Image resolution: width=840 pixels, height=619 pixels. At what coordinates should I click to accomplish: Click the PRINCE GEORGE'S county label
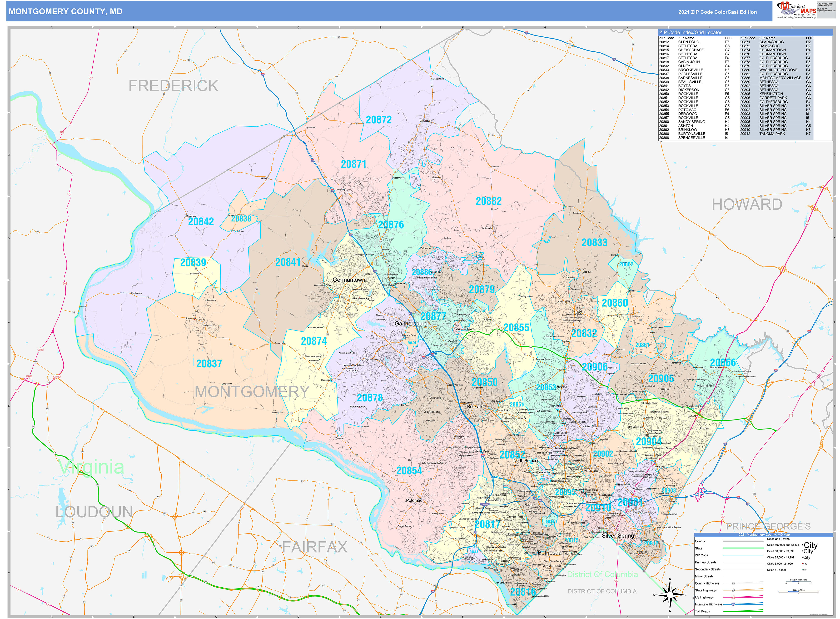[768, 526]
